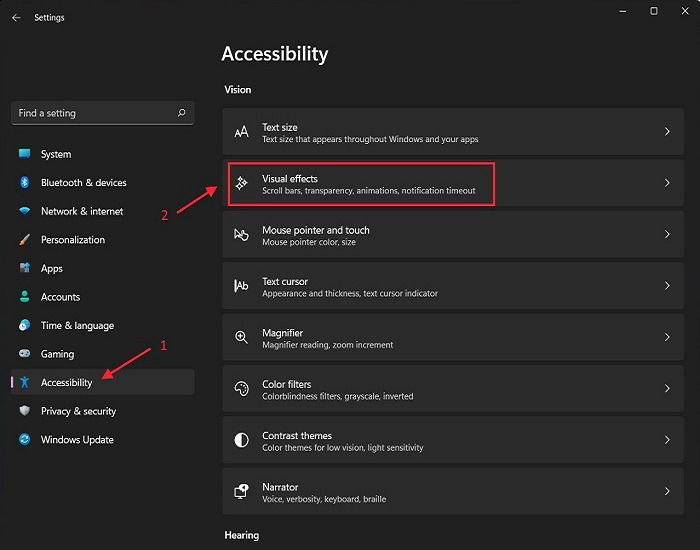
Task: Click 'Colorblindness filters, grayscale, inverted' text
Action: pos(338,396)
